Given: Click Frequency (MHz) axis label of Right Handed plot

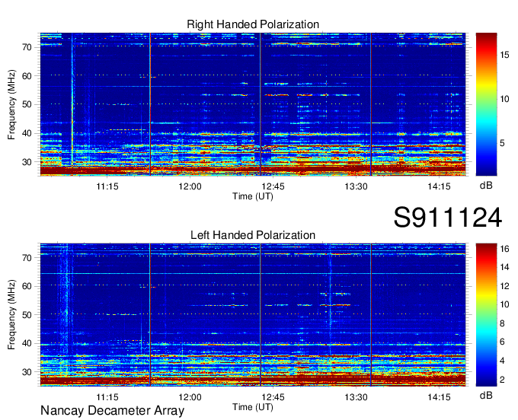Looking at the screenshot, I should tap(11, 104).
